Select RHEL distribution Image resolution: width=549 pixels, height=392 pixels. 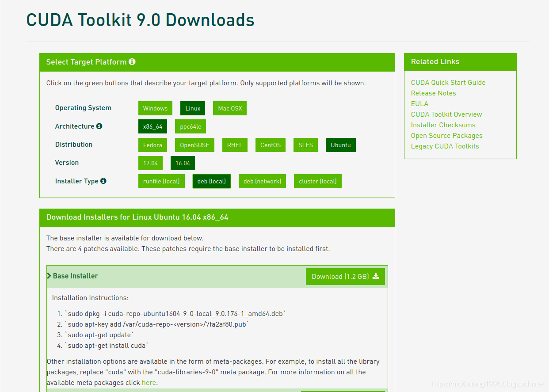point(235,145)
